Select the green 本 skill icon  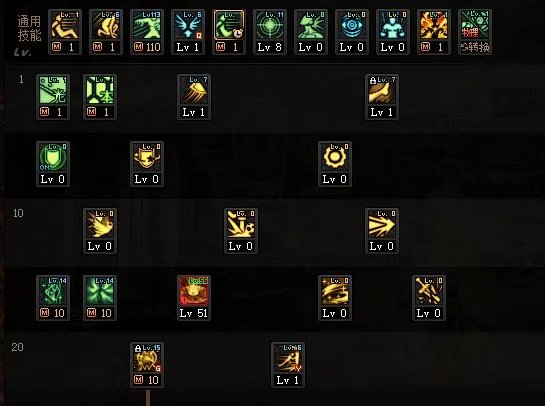(x=100, y=90)
